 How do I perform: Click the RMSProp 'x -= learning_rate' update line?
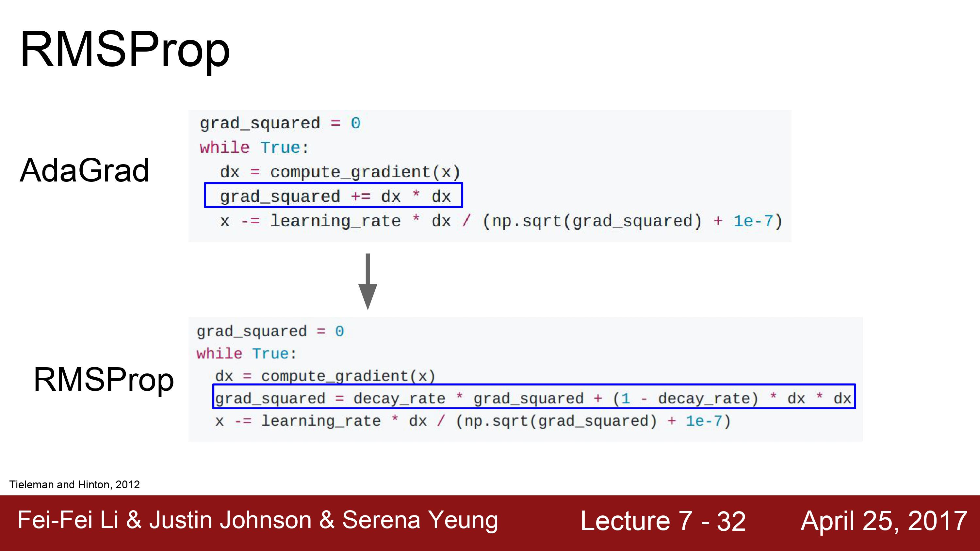(473, 421)
